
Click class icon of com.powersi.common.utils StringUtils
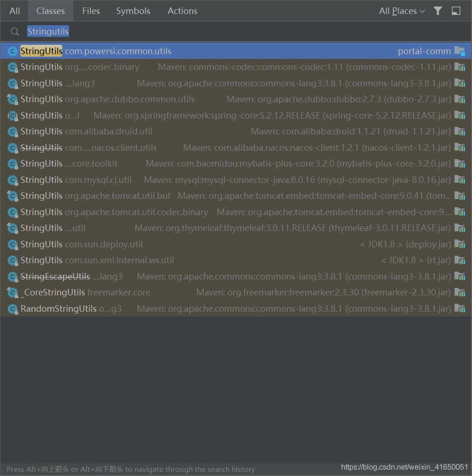[x=13, y=51]
